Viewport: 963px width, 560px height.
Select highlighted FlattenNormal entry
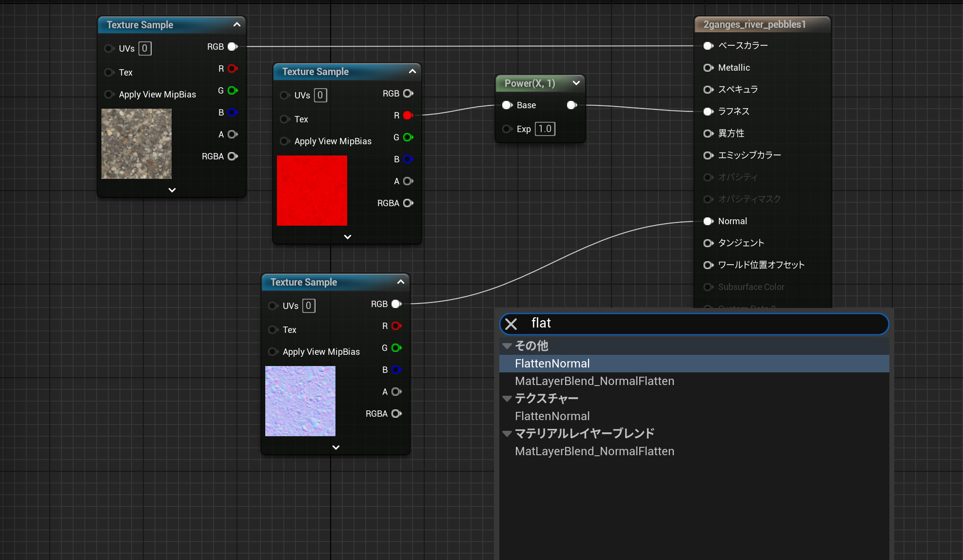pyautogui.click(x=552, y=364)
